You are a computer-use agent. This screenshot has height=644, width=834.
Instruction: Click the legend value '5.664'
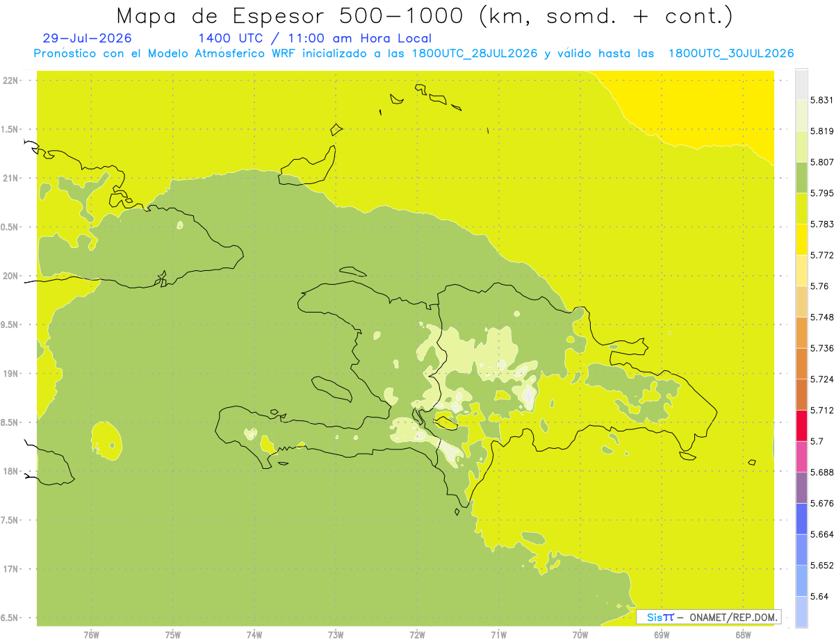point(821,534)
